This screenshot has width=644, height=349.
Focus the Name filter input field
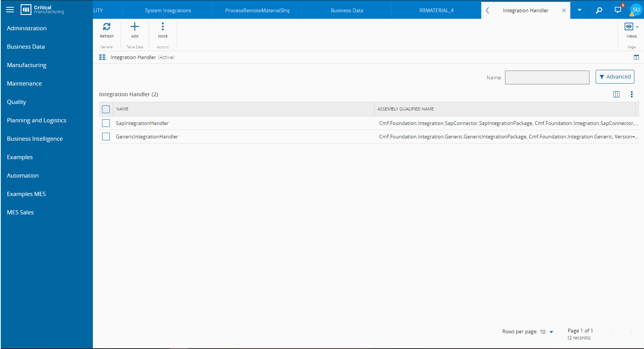[x=547, y=77]
